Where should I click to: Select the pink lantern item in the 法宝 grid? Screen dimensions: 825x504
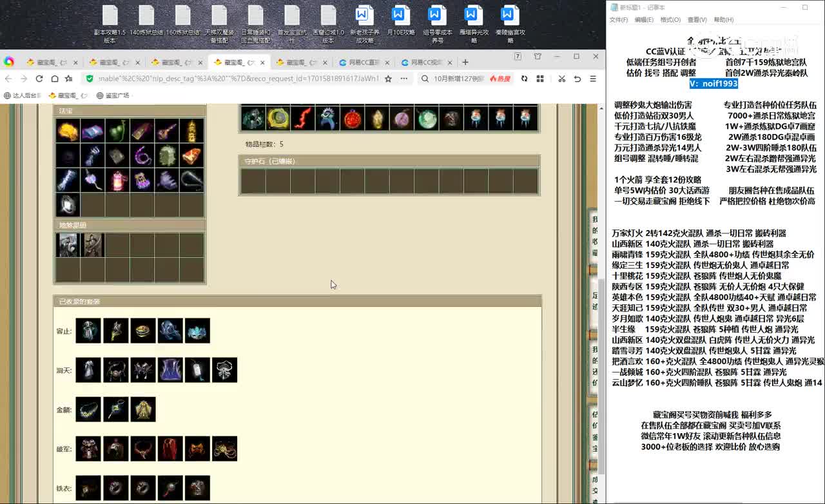point(117,180)
